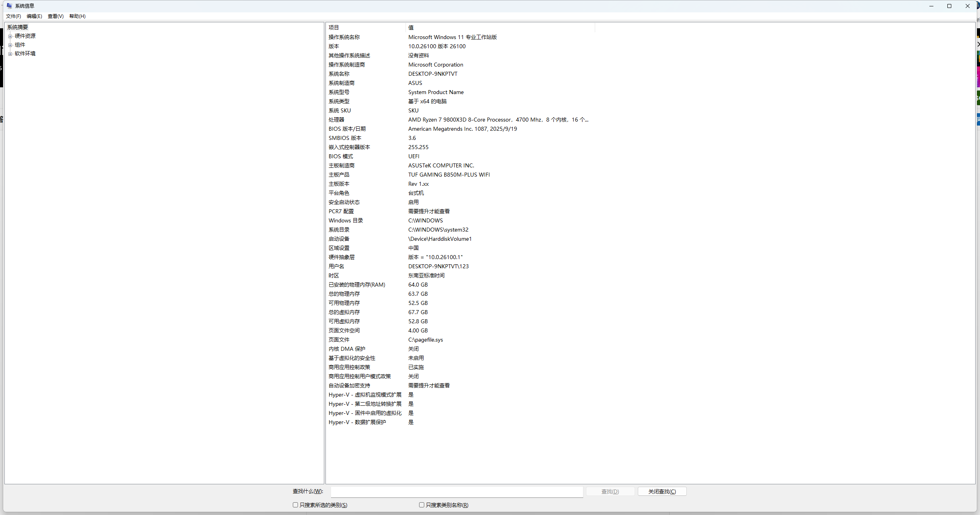Click the System Information app icon in title bar
This screenshot has height=515, width=980.
point(10,6)
